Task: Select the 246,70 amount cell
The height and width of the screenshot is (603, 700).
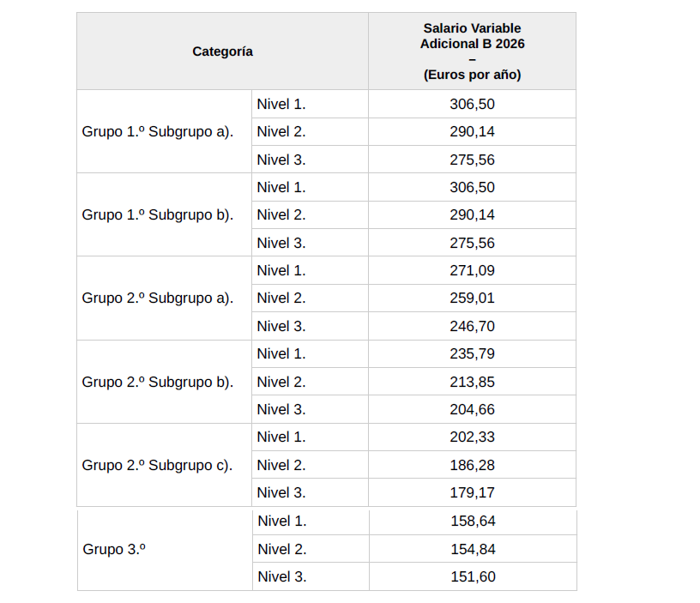Action: [x=473, y=326]
